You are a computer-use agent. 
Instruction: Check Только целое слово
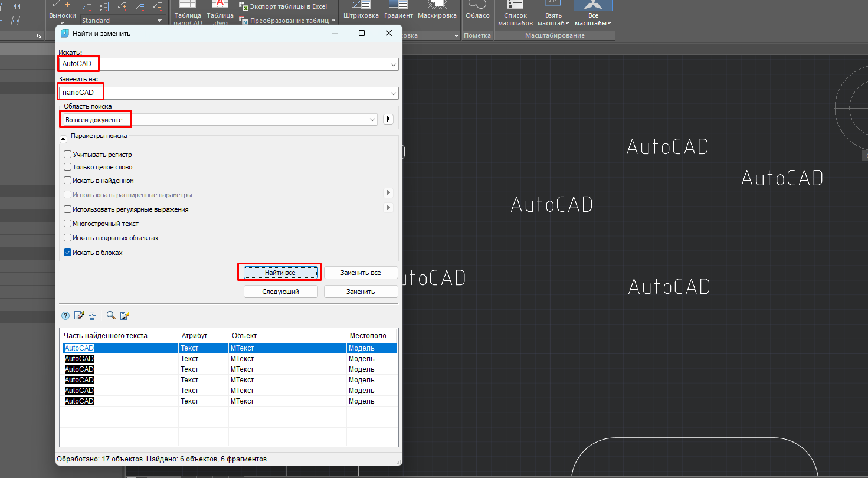pyautogui.click(x=68, y=167)
